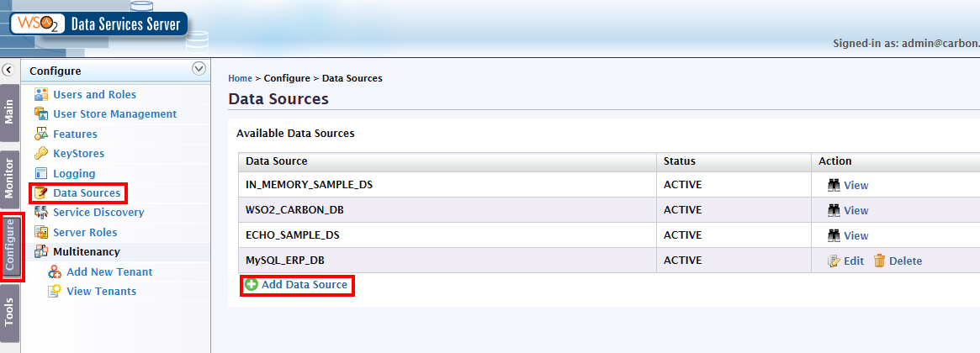Open the Logging link
Viewport: 980px width, 353px height.
coord(74,174)
